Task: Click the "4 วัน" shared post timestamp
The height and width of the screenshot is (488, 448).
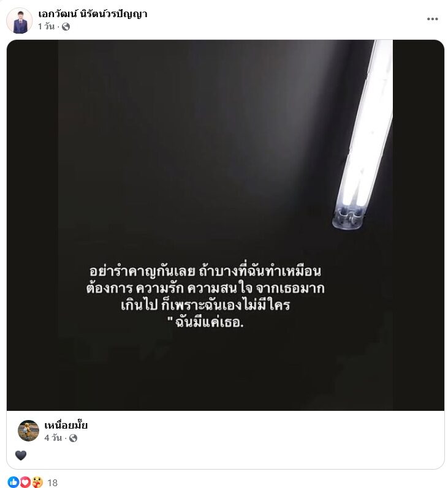Action: (x=53, y=438)
